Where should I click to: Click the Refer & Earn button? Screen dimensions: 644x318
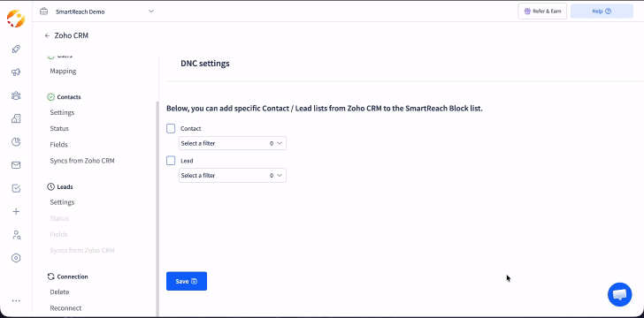click(542, 11)
